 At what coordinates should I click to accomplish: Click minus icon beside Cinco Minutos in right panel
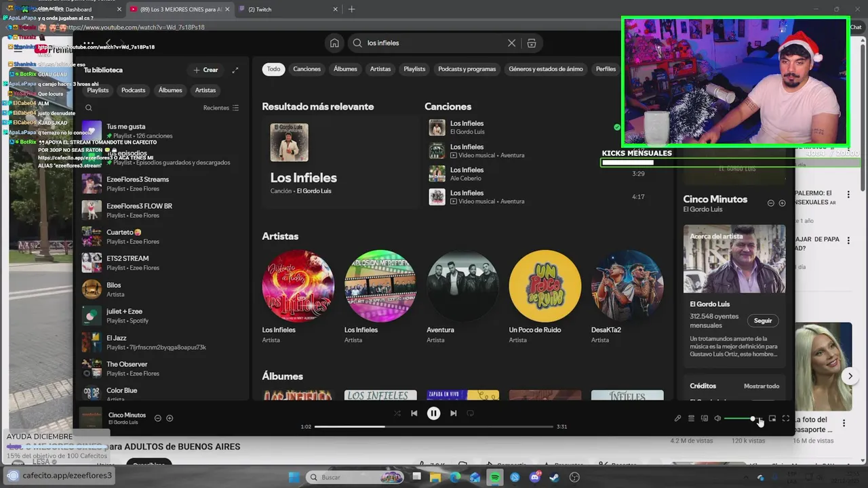pos(770,203)
